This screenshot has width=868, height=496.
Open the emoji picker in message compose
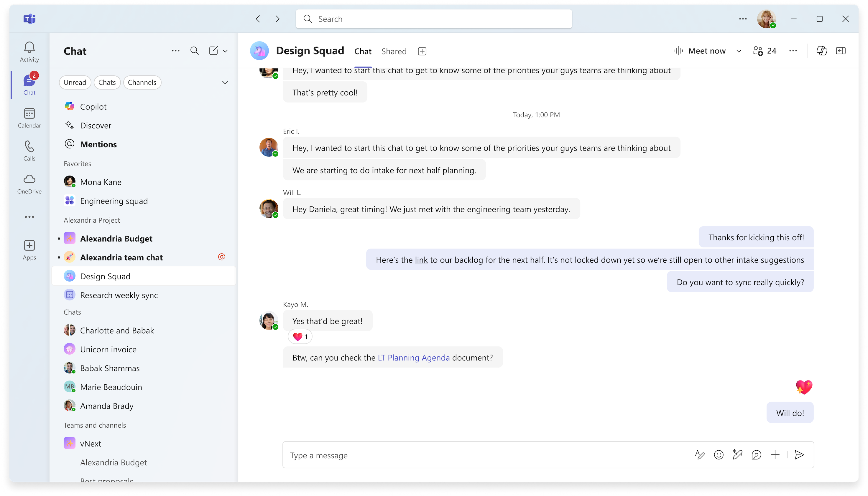(719, 455)
